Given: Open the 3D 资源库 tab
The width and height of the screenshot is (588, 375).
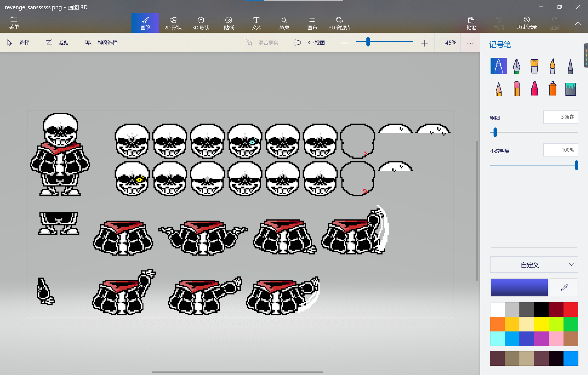Looking at the screenshot, I should (x=340, y=23).
